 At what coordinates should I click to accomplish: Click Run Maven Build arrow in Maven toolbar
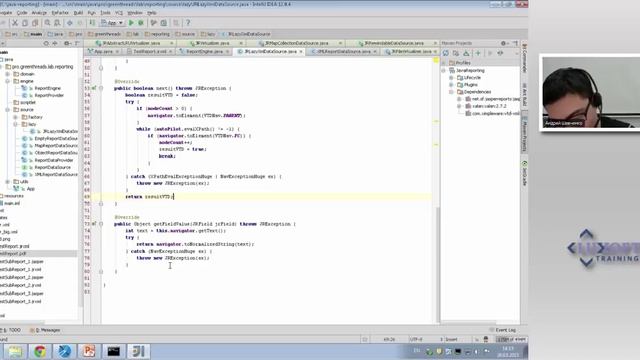tap(490, 53)
